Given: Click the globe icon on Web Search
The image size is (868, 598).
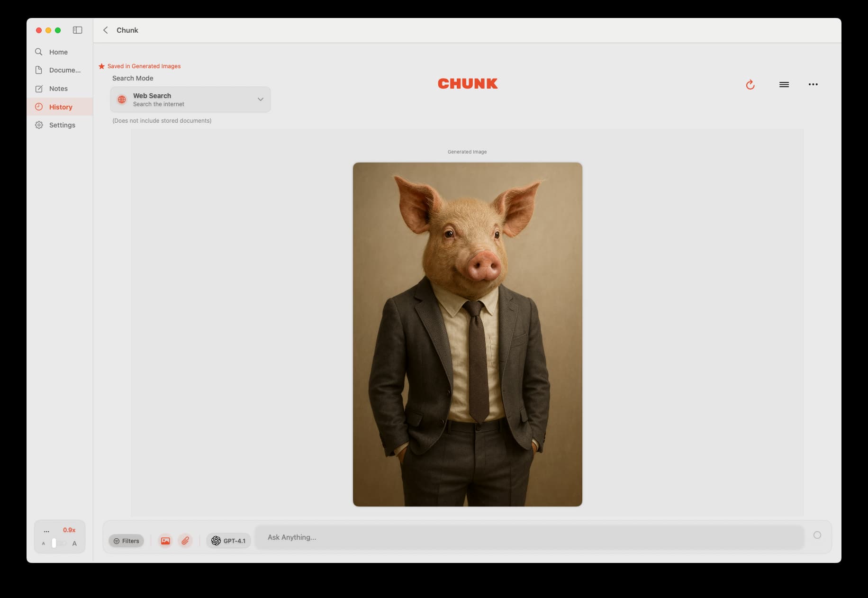Looking at the screenshot, I should click(x=122, y=100).
